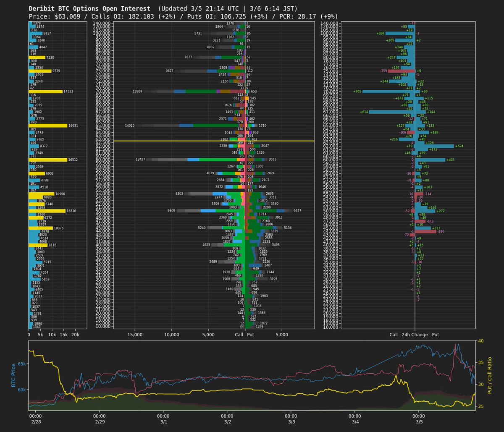Click the total OI value 8116
The height and width of the screenshot is (432, 504).
point(52,245)
